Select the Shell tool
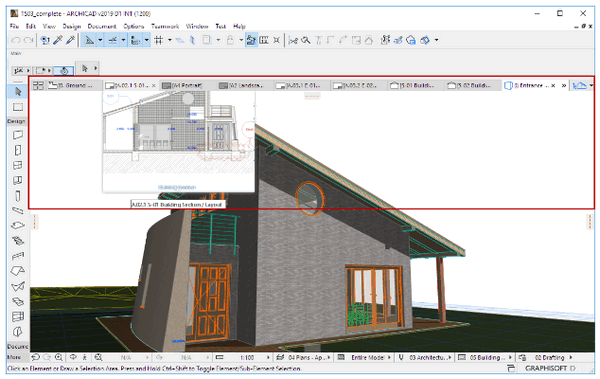The width and height of the screenshot is (600, 379). [18, 286]
